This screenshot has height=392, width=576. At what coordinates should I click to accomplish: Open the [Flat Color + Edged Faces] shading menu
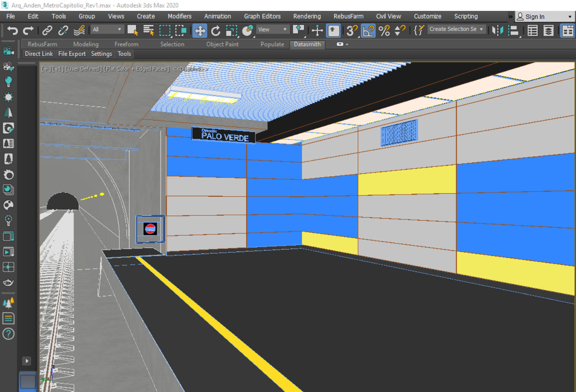tap(136, 69)
